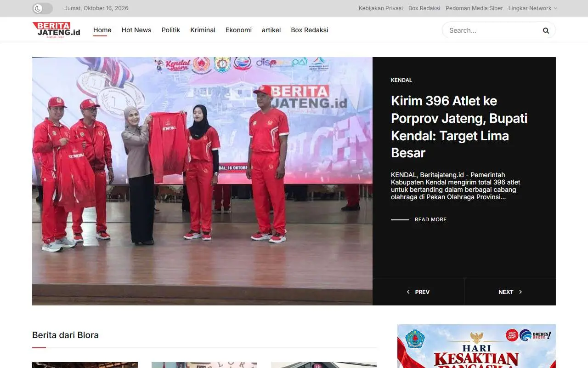Open the featured Kendal athletes photo

click(x=202, y=181)
